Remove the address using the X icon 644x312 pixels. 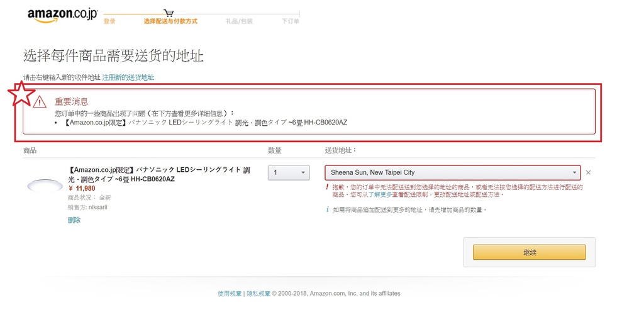click(x=588, y=172)
